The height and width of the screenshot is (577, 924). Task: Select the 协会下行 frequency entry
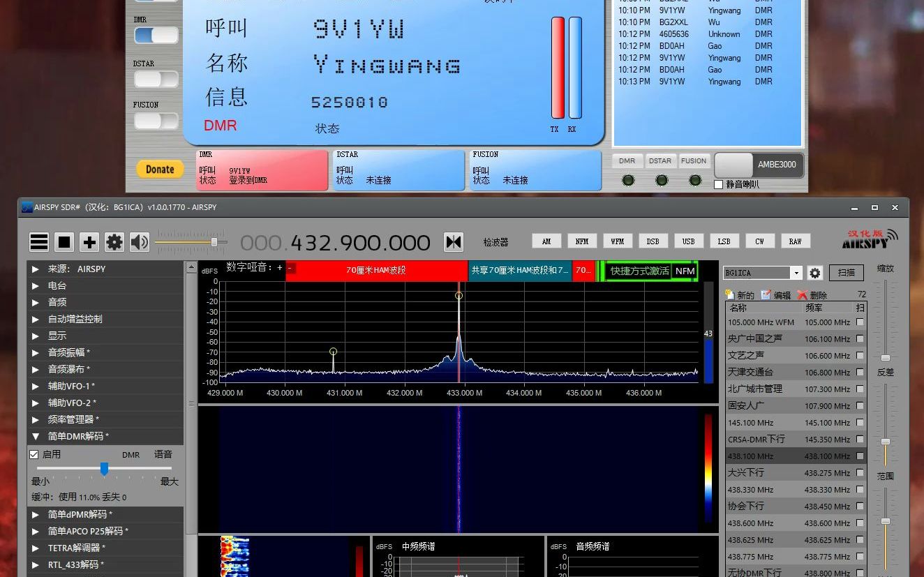796,506
